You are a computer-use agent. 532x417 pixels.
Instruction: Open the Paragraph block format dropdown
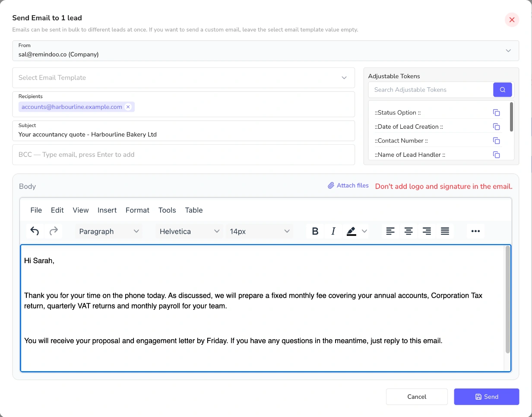[109, 231]
